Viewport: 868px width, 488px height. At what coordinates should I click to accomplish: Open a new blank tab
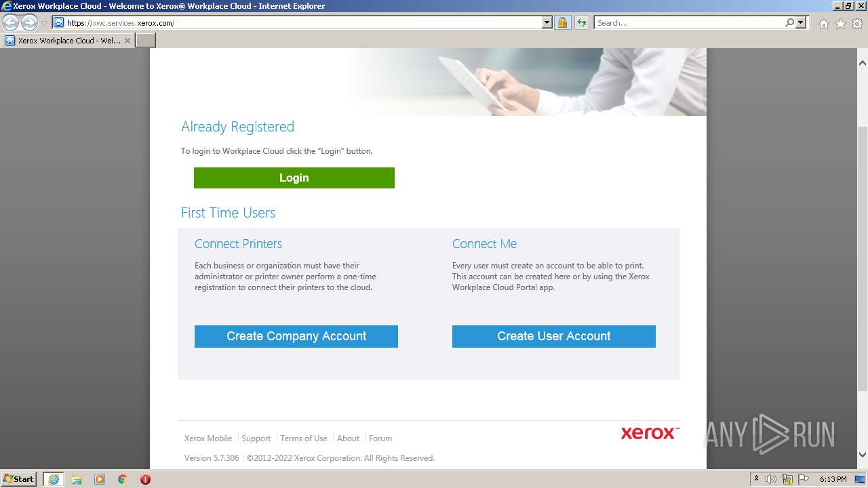(146, 41)
